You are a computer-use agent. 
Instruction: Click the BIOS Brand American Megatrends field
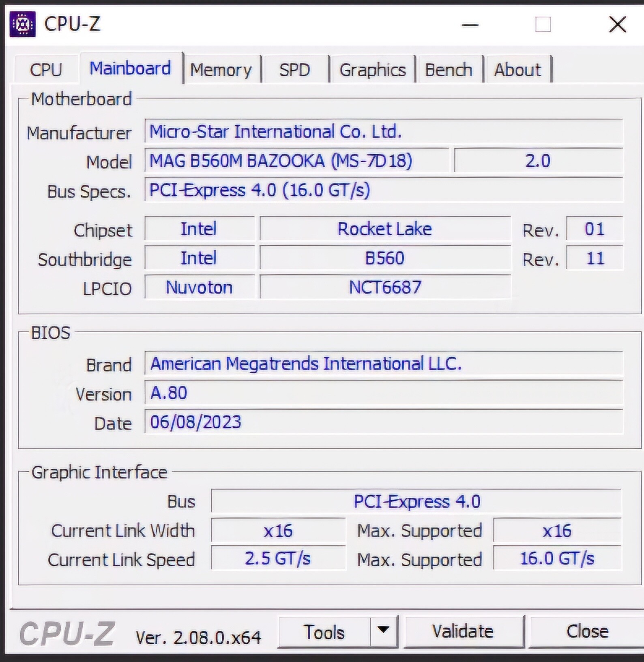coord(384,363)
